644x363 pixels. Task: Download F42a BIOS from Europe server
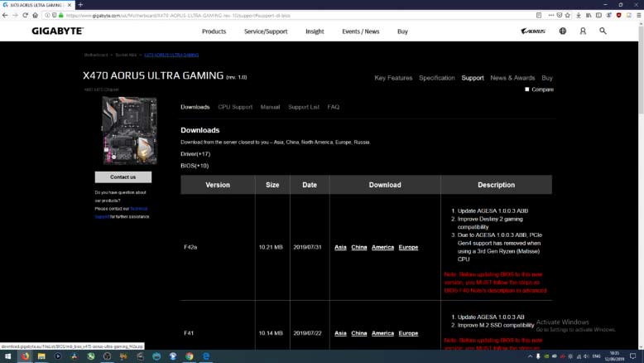pyautogui.click(x=408, y=247)
